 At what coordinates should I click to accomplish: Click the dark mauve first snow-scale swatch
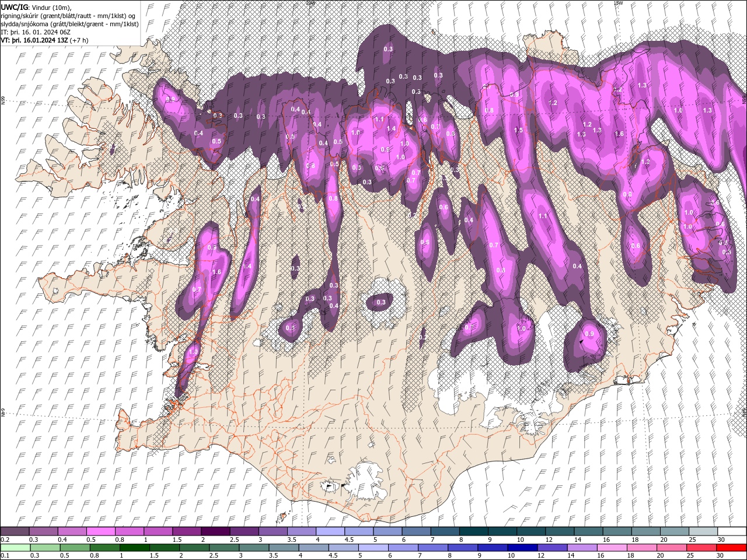click(x=15, y=531)
